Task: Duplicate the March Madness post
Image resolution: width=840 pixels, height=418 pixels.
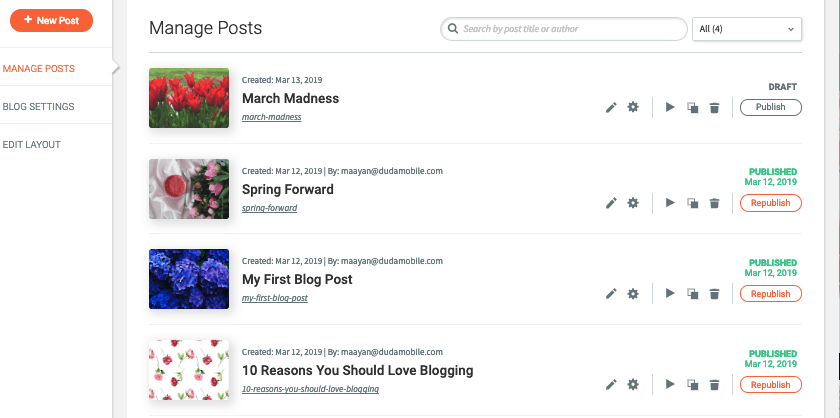Action: pyautogui.click(x=693, y=108)
